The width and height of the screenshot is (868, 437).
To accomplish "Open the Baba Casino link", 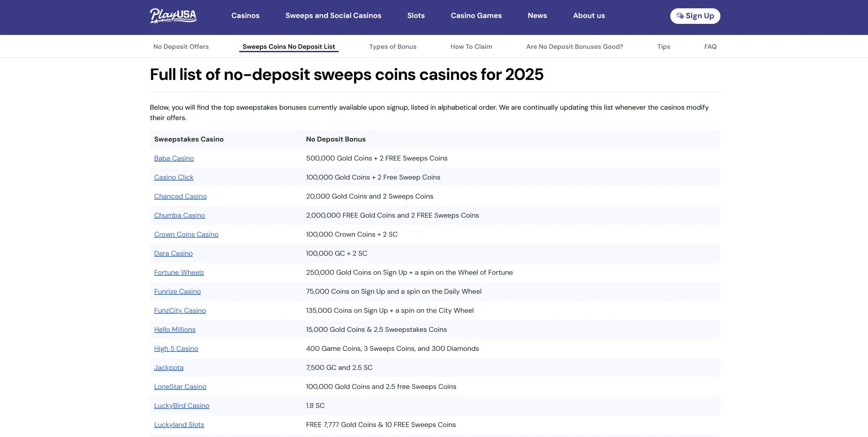I will click(174, 158).
